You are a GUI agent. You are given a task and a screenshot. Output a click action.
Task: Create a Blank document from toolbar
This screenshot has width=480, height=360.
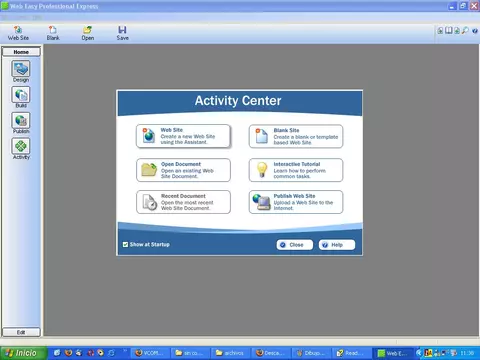tap(53, 33)
